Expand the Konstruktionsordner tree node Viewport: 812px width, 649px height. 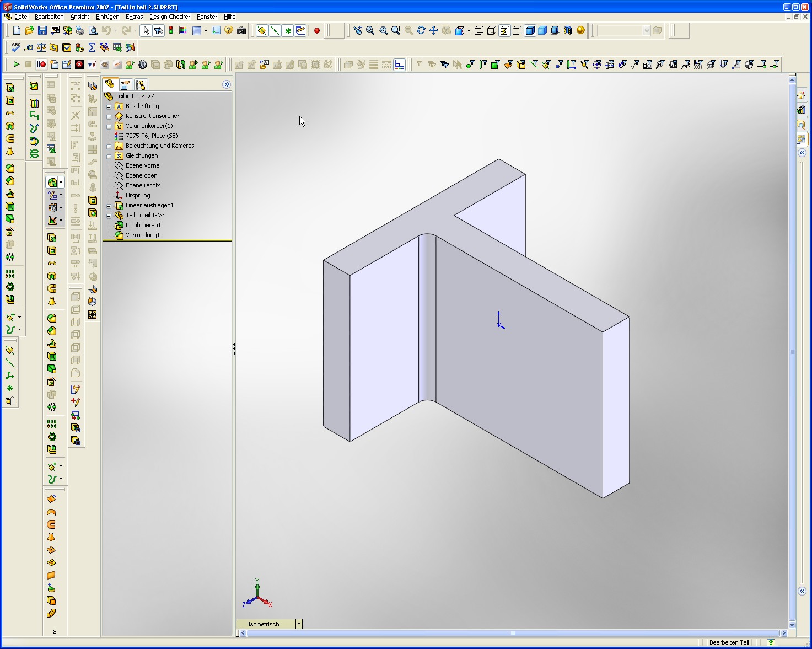tap(109, 116)
